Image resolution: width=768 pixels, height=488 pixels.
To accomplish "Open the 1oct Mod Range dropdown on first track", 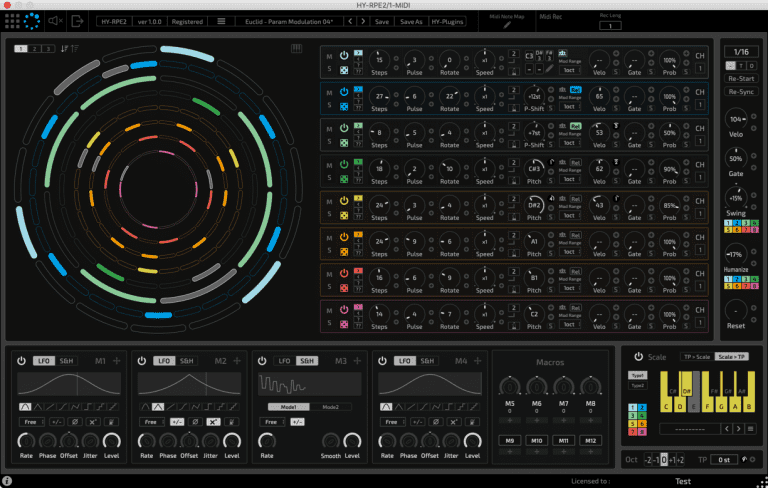I will click(569, 70).
